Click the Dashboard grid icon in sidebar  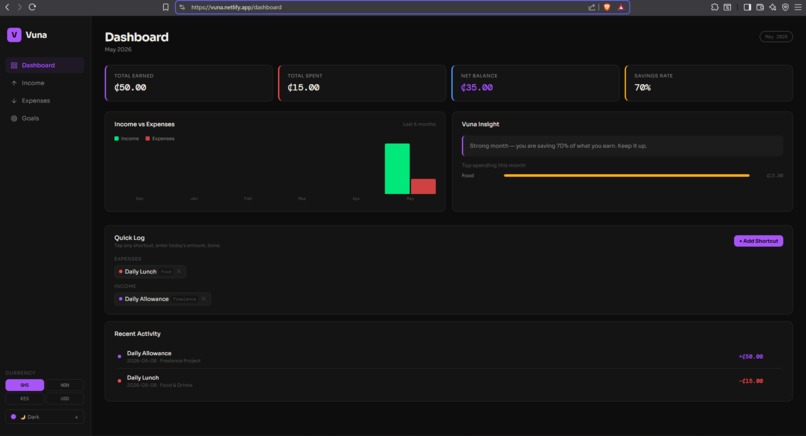coord(14,65)
